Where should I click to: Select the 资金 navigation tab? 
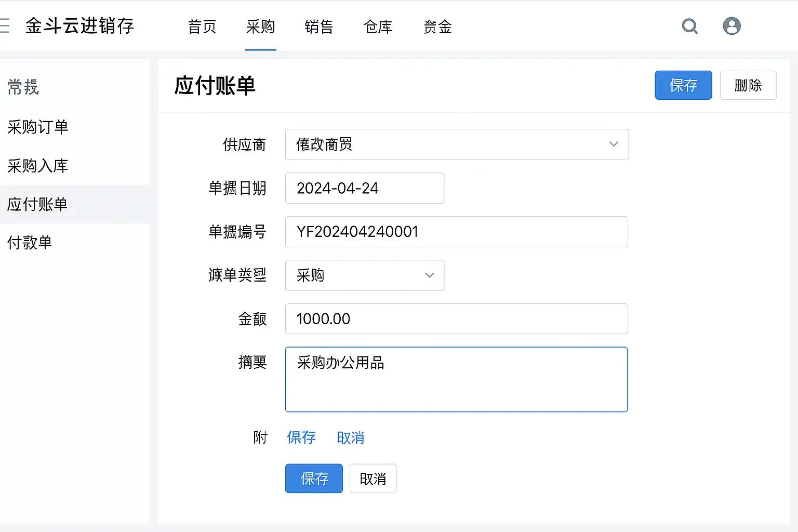437,27
